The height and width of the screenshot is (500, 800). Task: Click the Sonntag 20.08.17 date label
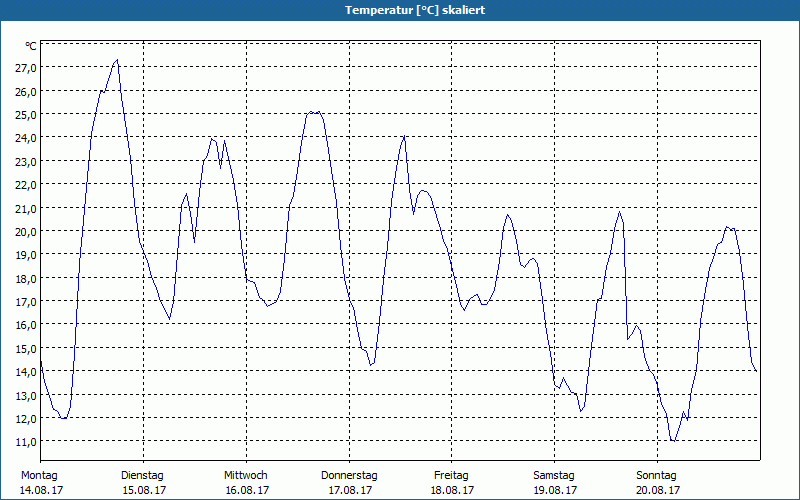click(657, 483)
